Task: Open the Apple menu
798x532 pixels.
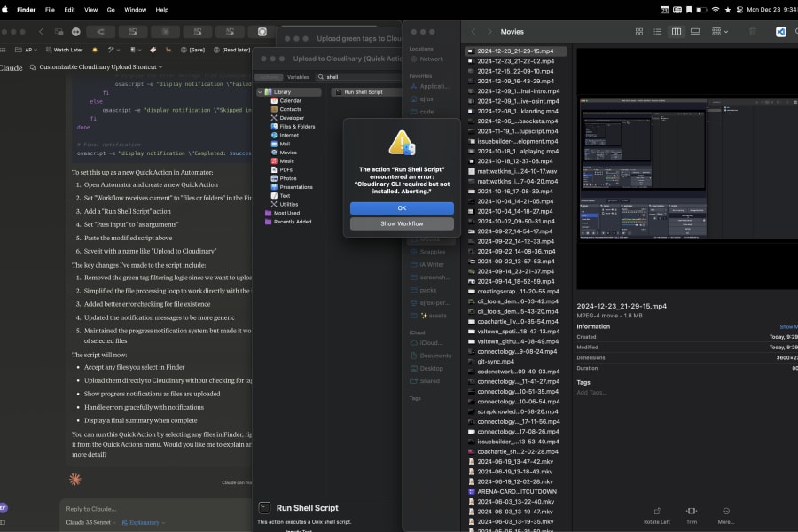Action: click(5, 10)
